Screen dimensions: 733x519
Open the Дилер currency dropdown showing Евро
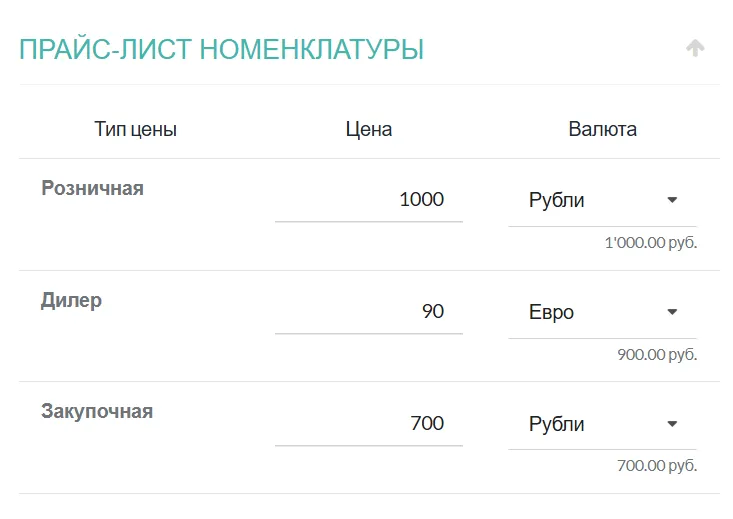(590, 312)
